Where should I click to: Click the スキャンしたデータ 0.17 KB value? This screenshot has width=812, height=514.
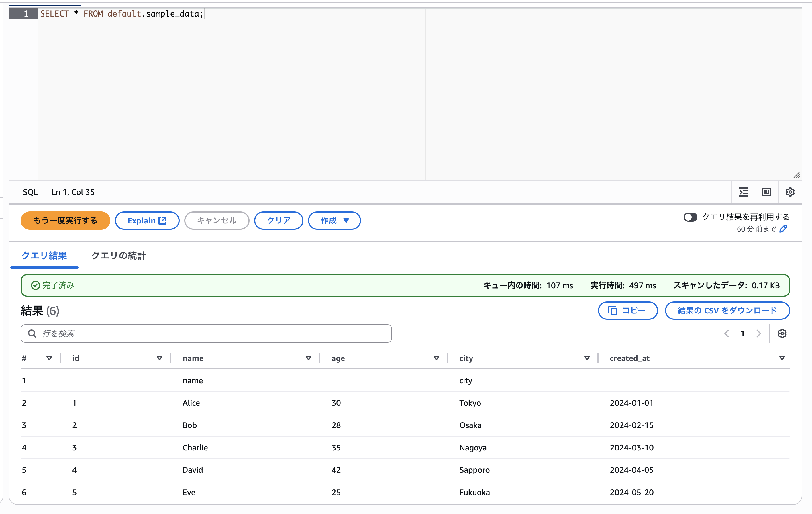766,285
